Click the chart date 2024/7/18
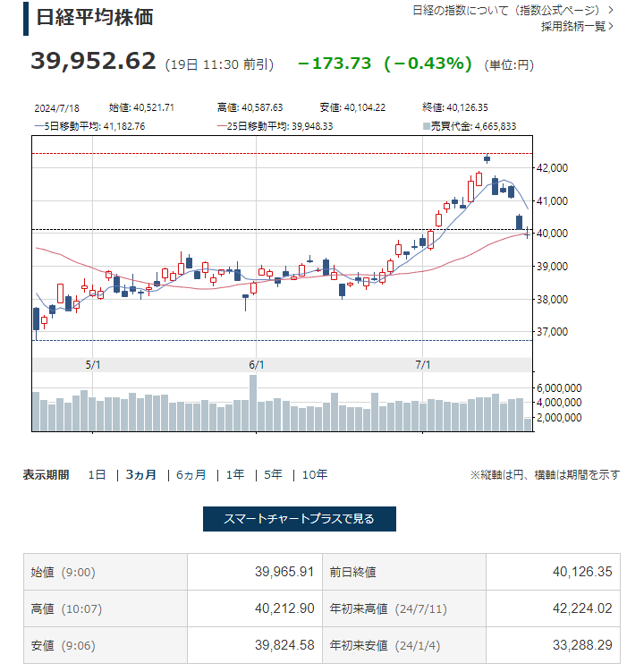The width and height of the screenshot is (627, 672). (57, 108)
